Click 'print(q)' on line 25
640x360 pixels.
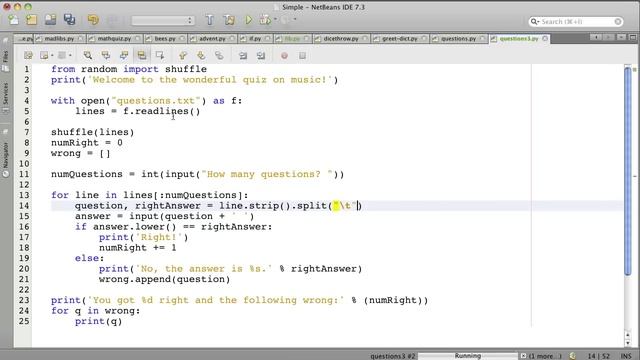[x=98, y=321]
